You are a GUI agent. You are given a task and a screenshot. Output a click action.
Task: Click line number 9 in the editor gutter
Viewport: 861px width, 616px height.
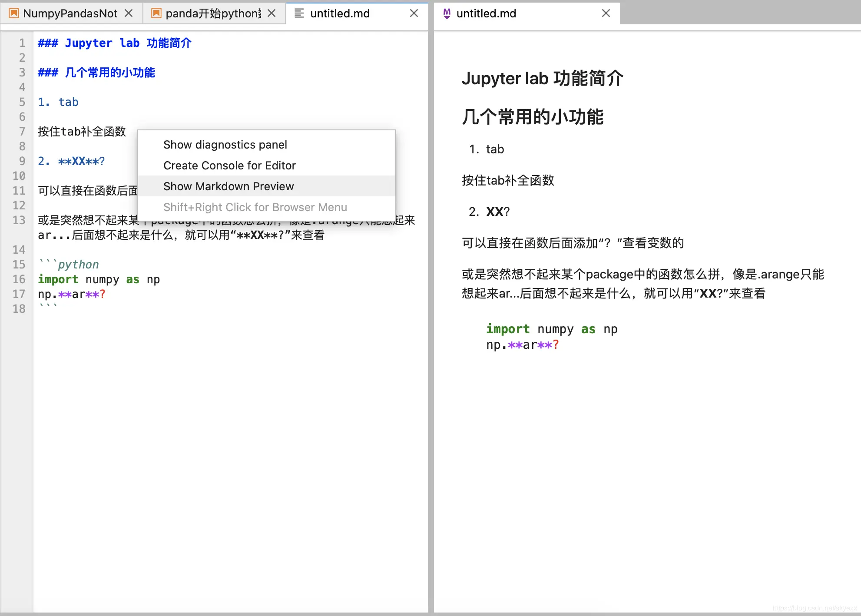[22, 161]
